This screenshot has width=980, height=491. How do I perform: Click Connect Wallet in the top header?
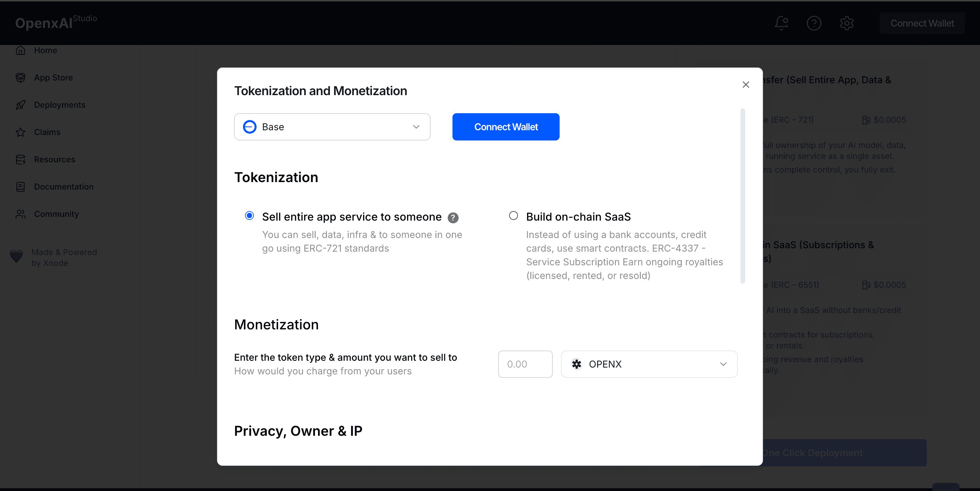pyautogui.click(x=922, y=23)
